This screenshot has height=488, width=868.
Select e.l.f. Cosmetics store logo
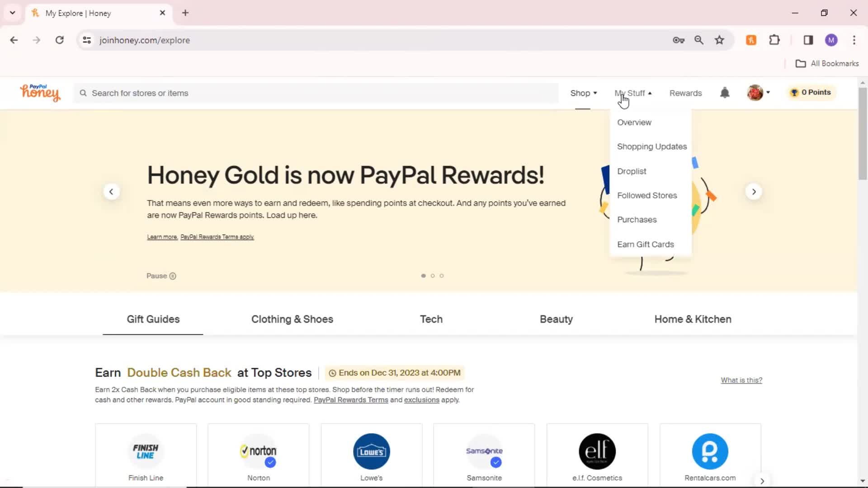point(597,451)
